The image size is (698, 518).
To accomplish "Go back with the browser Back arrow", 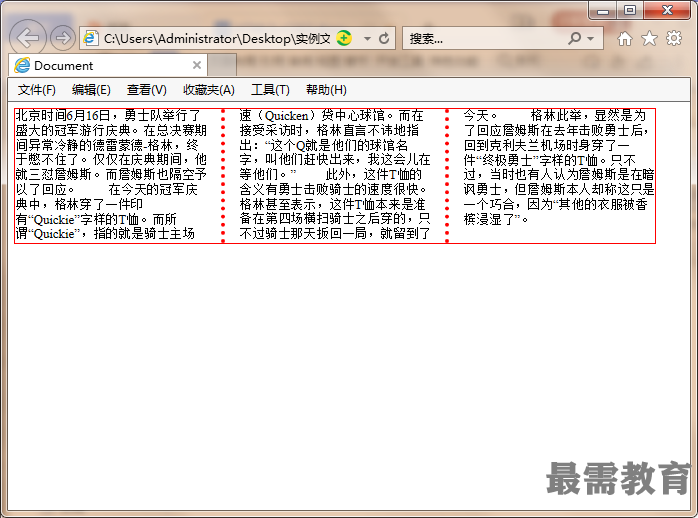I will click(28, 38).
